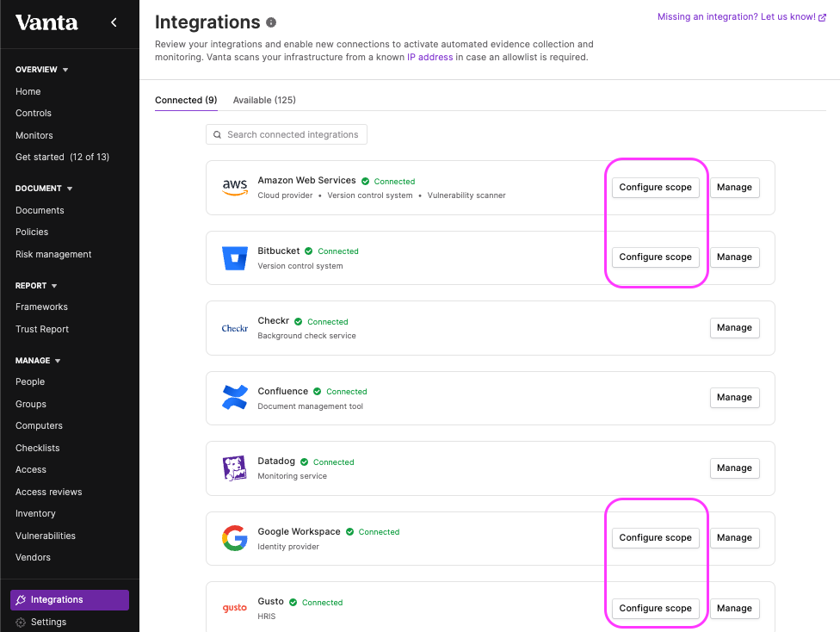This screenshot has height=632, width=840.
Task: Open the IP address link
Action: (x=429, y=58)
